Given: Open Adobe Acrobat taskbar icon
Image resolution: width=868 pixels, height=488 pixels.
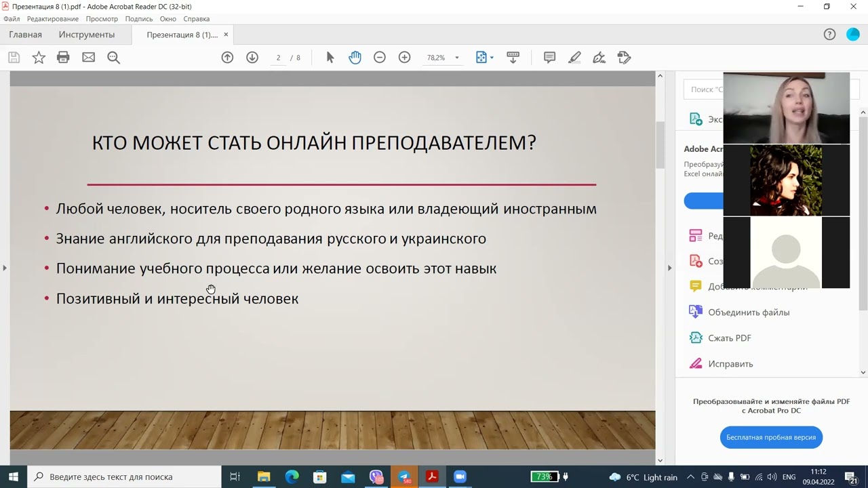Looking at the screenshot, I should tap(432, 476).
